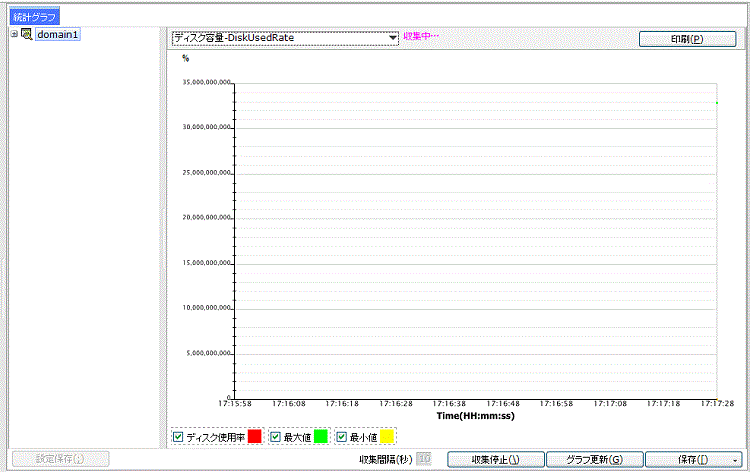
Task: Click the yellow 最小値 color swatch
Action: click(x=386, y=437)
